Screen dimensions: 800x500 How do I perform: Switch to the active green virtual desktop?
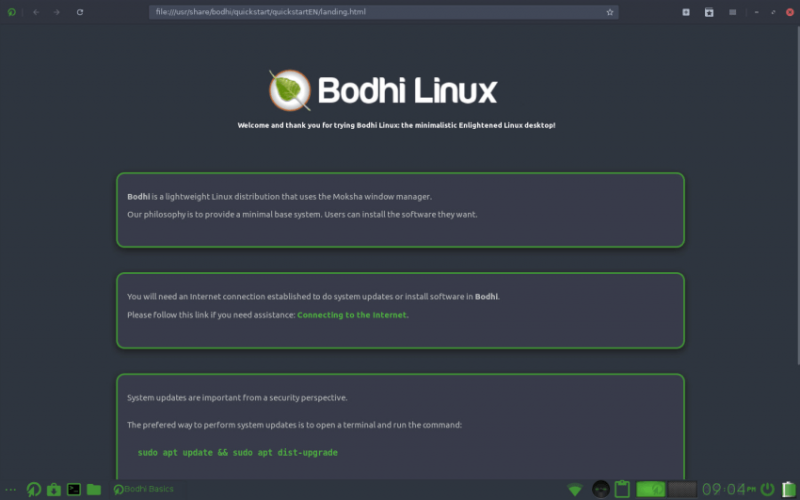coord(651,489)
